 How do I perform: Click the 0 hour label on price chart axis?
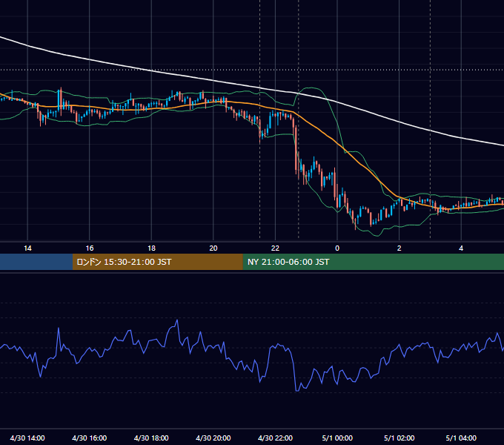[x=337, y=248]
